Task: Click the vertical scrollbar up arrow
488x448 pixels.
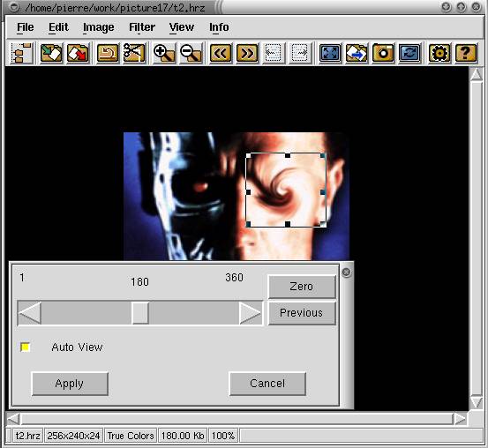Action: tap(477, 75)
